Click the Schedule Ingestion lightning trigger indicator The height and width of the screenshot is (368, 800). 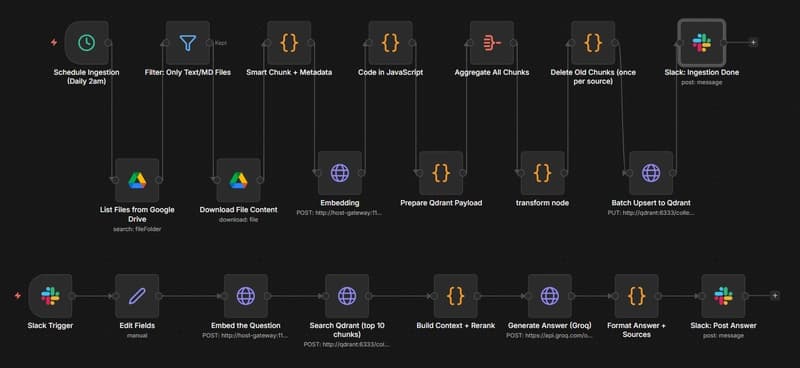tap(54, 43)
